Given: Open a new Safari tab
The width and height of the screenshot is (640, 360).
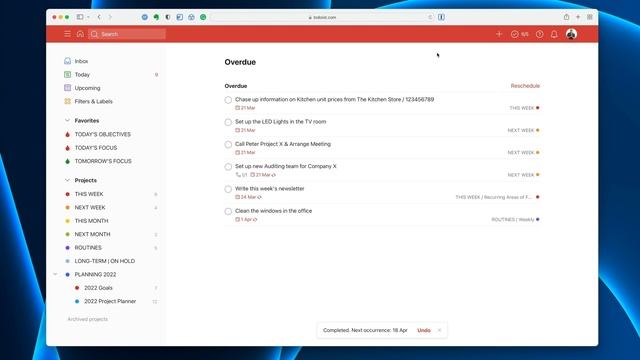Looking at the screenshot, I should click(x=578, y=17).
